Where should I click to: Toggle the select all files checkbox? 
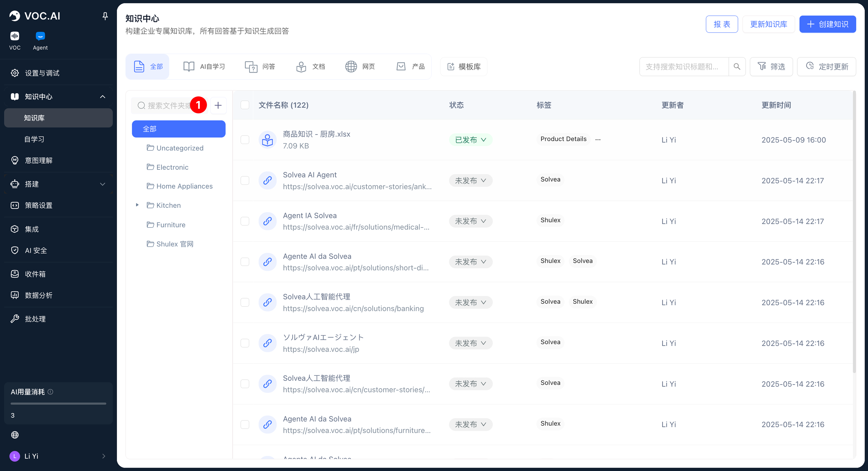click(245, 105)
